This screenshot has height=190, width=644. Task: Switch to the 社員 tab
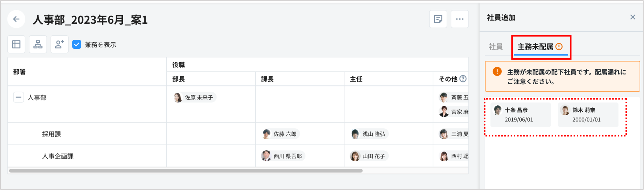click(x=495, y=47)
